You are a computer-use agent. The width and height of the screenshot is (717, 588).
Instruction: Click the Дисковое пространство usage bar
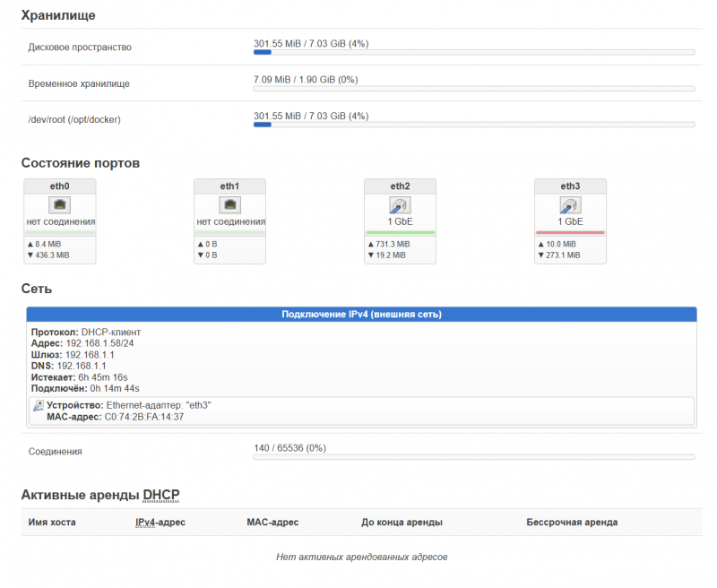point(474,53)
